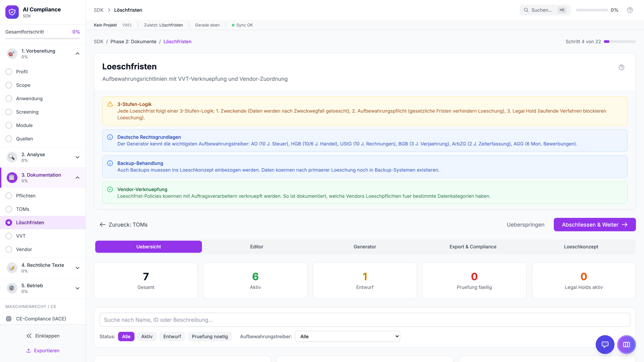
Task: Switch to the Export & Compliance tab
Action: point(473,247)
